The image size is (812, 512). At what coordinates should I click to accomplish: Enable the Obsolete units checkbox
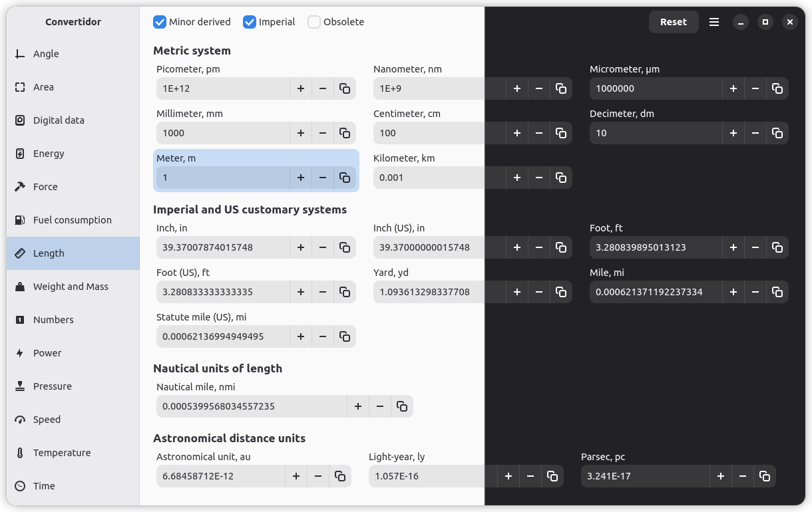point(314,22)
